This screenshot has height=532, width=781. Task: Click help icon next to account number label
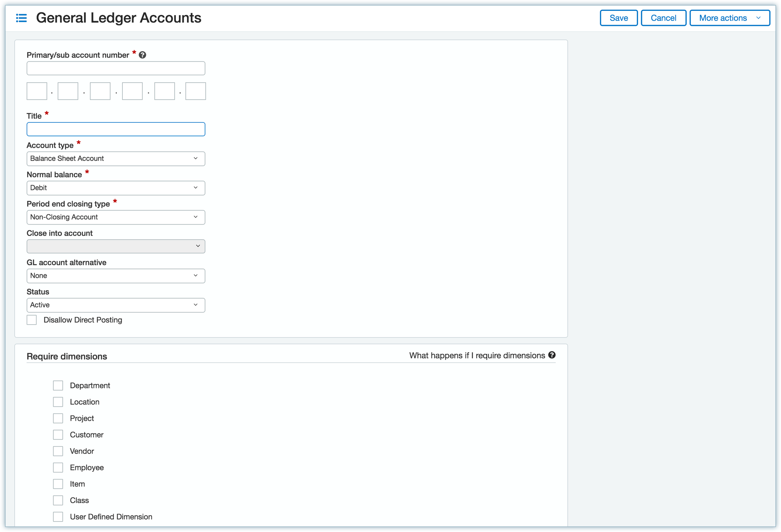click(142, 55)
